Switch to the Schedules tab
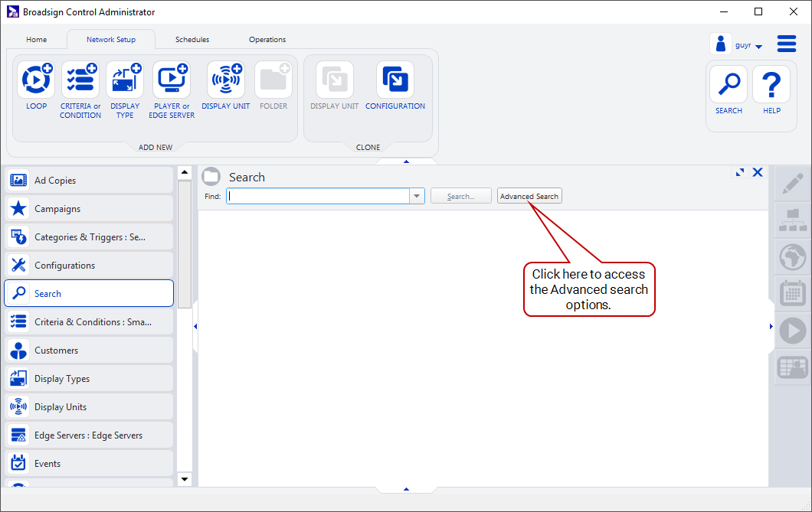The width and height of the screenshot is (812, 512). [x=192, y=39]
